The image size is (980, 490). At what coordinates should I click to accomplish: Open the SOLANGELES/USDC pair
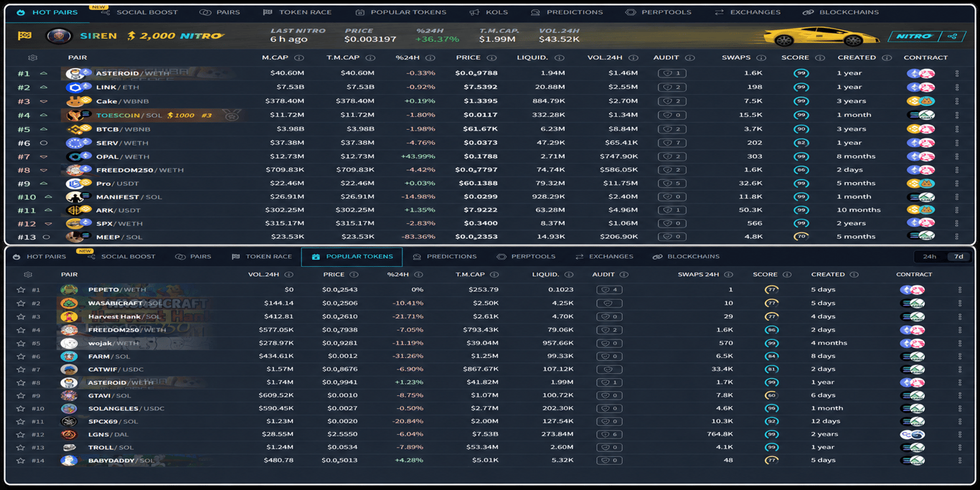pyautogui.click(x=126, y=408)
